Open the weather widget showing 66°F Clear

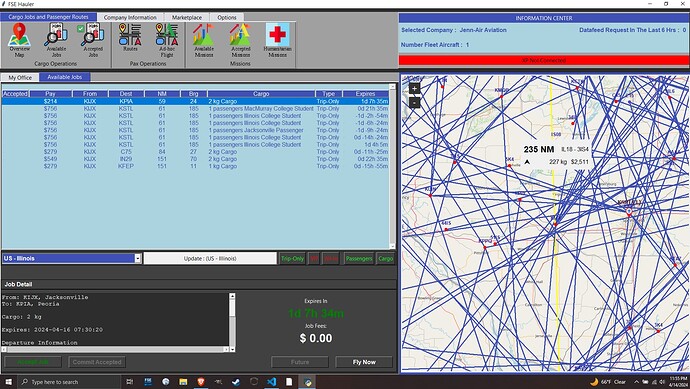tap(608, 382)
